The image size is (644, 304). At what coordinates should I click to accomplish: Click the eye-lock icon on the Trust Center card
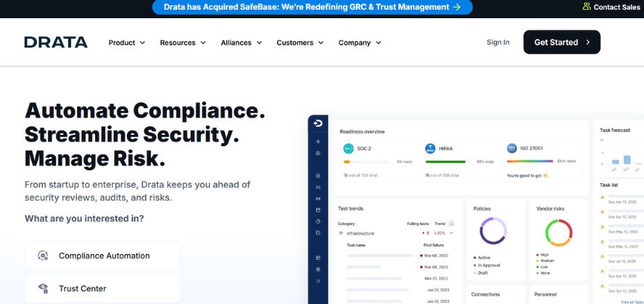[x=43, y=289]
